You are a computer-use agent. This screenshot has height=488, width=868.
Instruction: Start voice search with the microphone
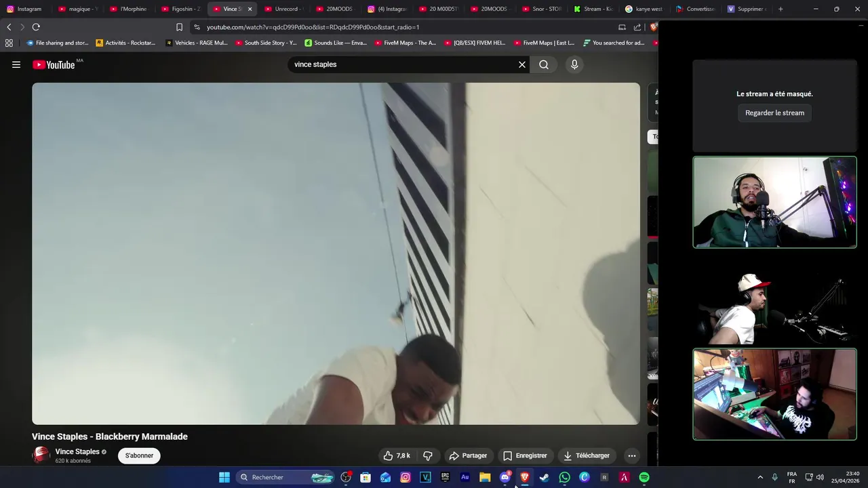tap(574, 64)
